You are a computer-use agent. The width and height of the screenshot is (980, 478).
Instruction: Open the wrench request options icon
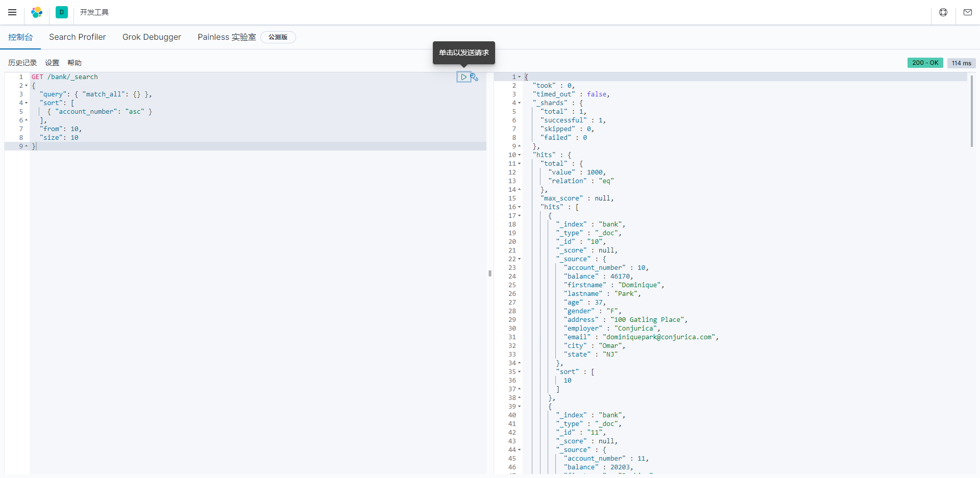coord(475,77)
